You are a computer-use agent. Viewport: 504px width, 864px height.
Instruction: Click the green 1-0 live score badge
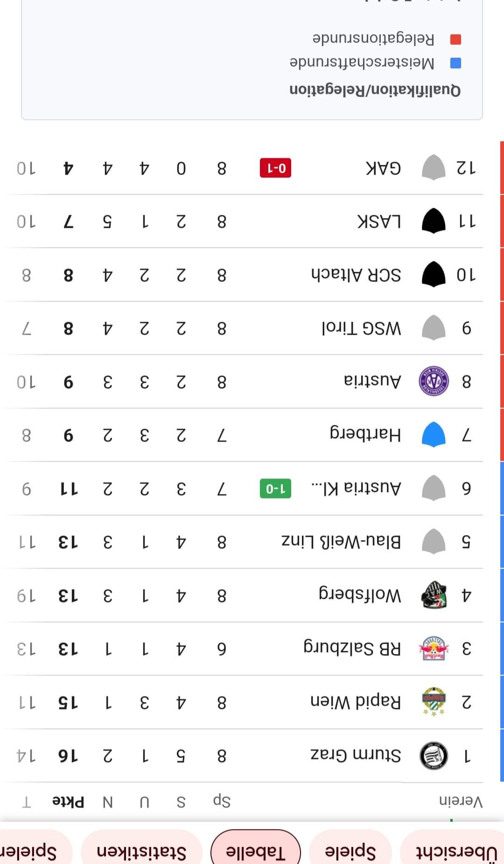(275, 488)
